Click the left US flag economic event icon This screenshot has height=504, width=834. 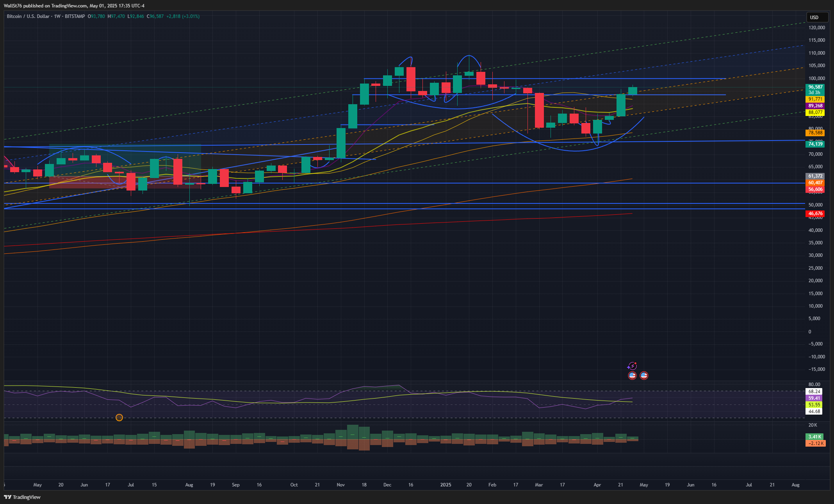tap(632, 376)
